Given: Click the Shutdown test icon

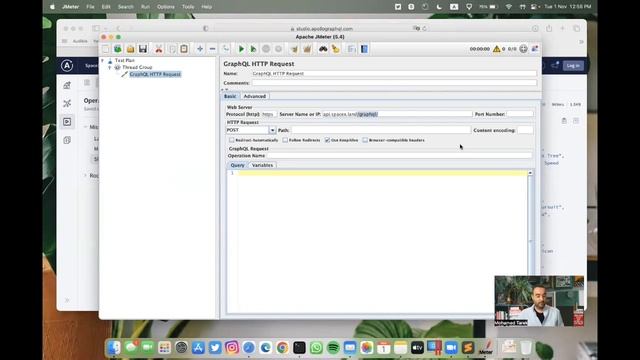Looking at the screenshot, I should (x=278, y=49).
